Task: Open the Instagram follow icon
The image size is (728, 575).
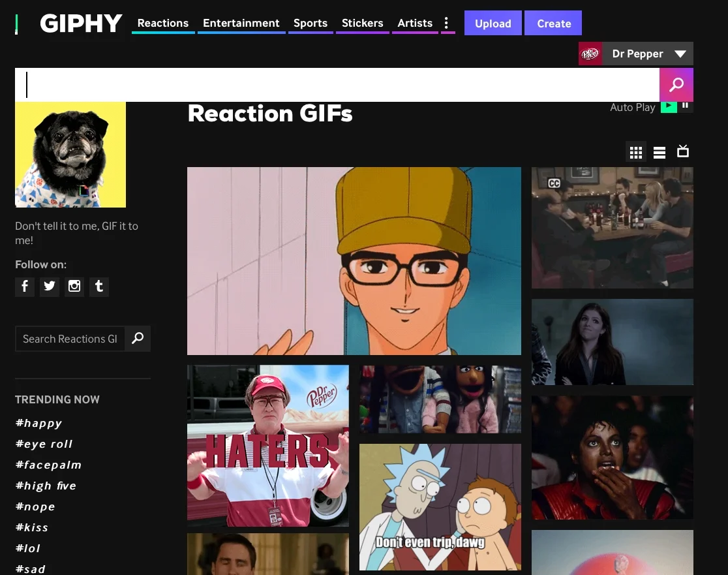Action: [74, 286]
